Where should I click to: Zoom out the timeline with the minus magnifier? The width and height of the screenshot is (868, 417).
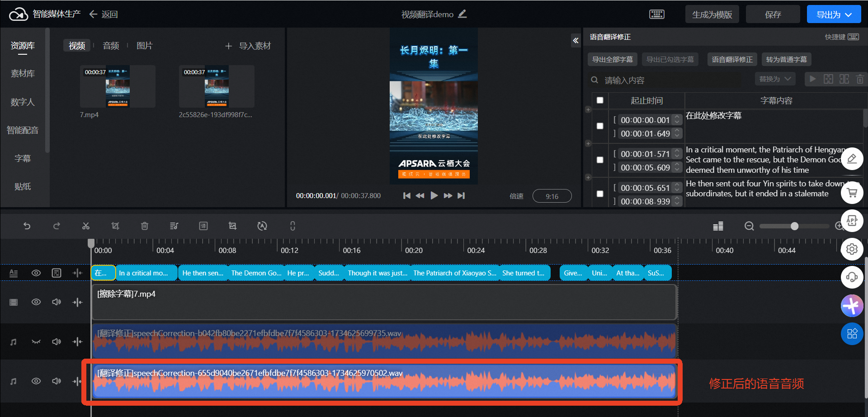(749, 226)
